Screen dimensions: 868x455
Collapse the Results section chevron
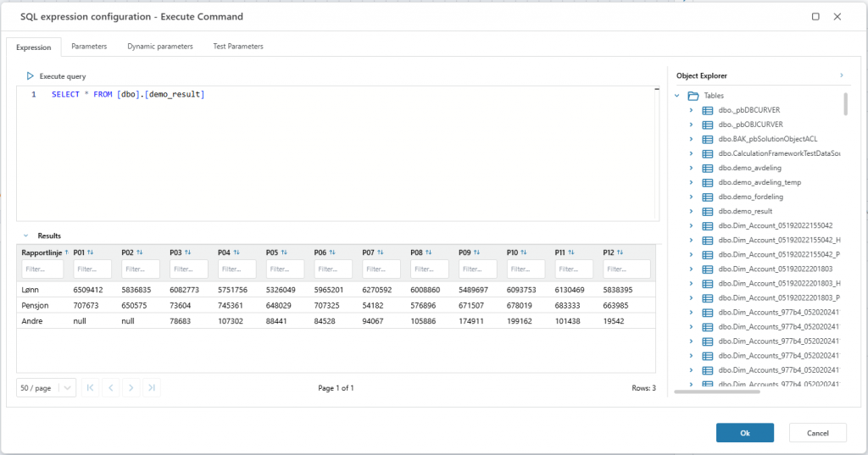pyautogui.click(x=25, y=236)
